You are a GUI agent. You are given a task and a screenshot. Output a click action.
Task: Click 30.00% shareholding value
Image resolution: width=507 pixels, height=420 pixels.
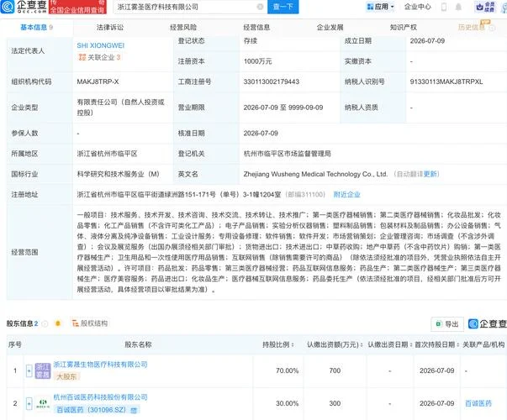[x=287, y=403]
